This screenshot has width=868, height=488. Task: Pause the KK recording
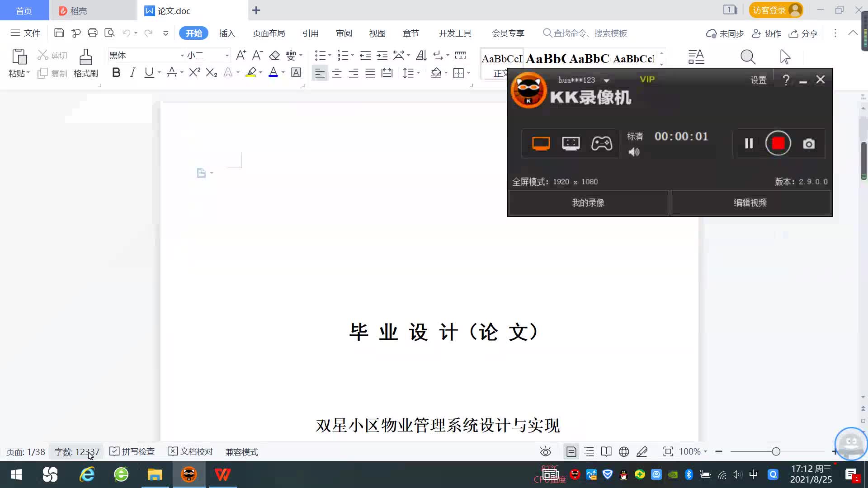coord(749,144)
